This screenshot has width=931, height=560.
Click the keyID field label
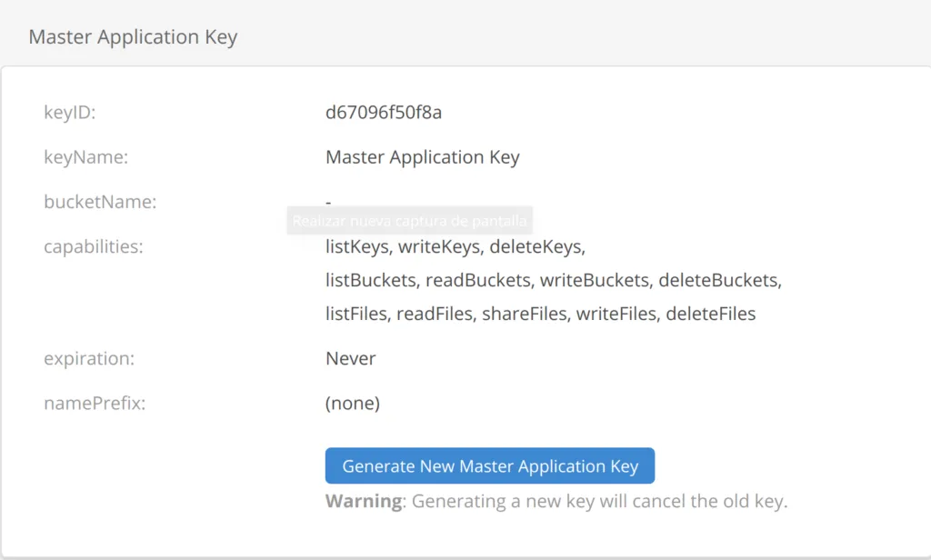(x=70, y=113)
